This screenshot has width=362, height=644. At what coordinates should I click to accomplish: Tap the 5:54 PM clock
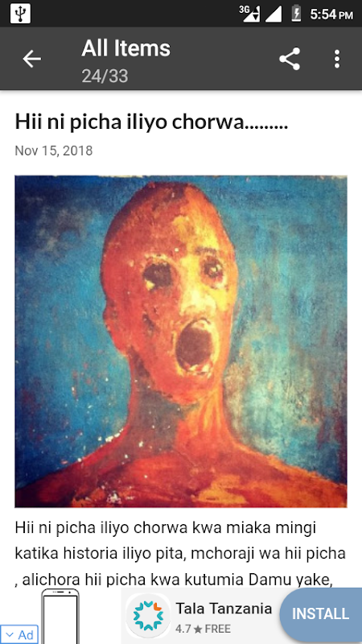331,14
